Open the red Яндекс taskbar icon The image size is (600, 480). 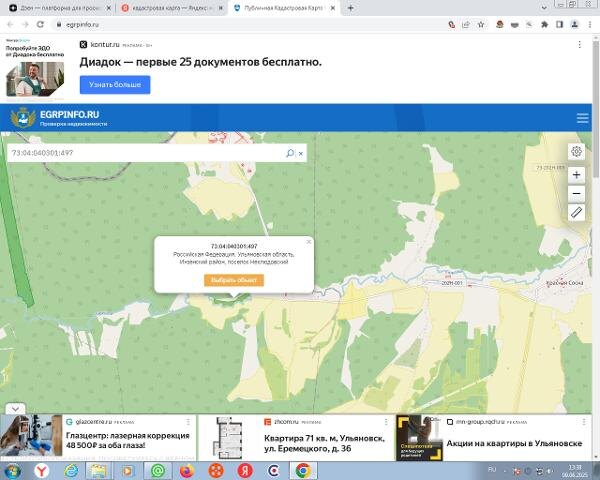point(245,471)
